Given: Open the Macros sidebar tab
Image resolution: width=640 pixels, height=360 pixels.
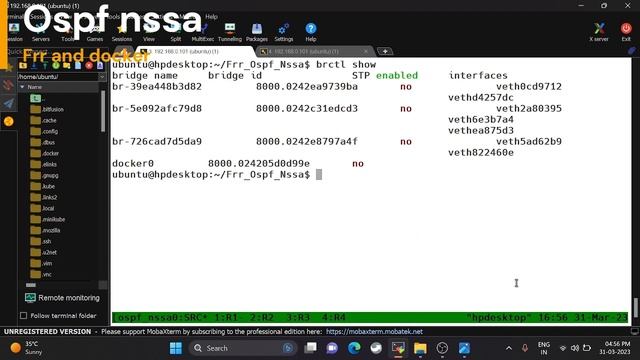Looking at the screenshot, I should coord(8,103).
